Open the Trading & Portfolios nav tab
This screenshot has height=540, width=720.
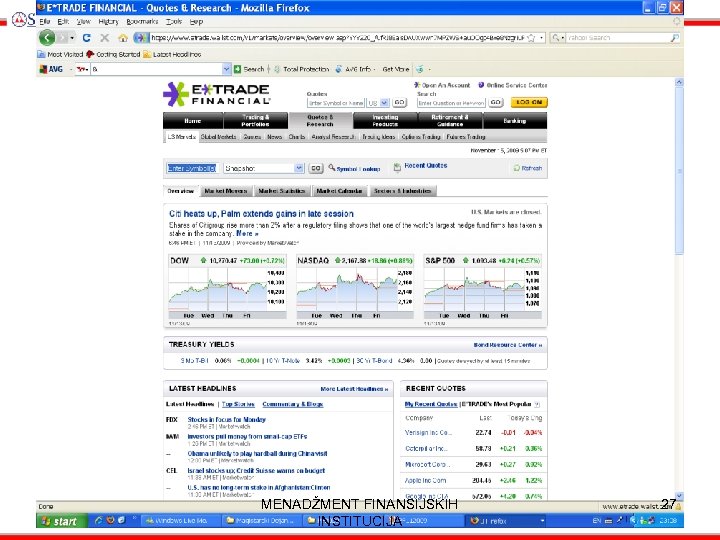click(x=256, y=121)
